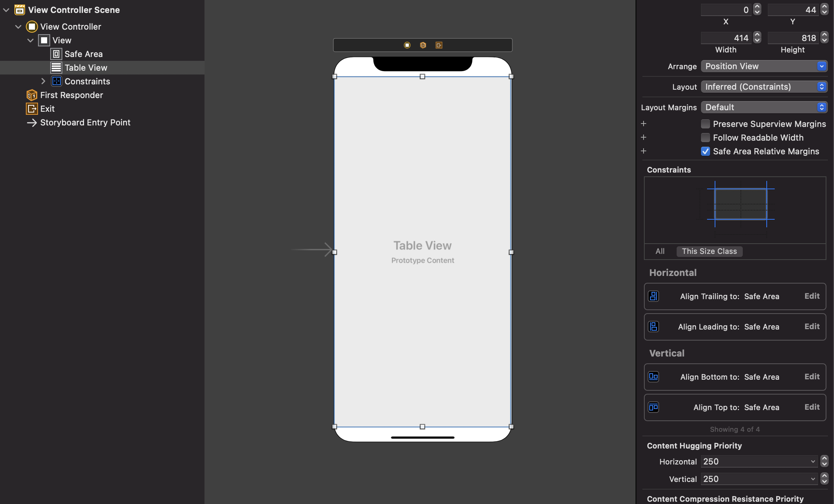Edit the Align Trailing to Safe Area constraint
Image resolution: width=834 pixels, height=504 pixels.
pos(812,296)
